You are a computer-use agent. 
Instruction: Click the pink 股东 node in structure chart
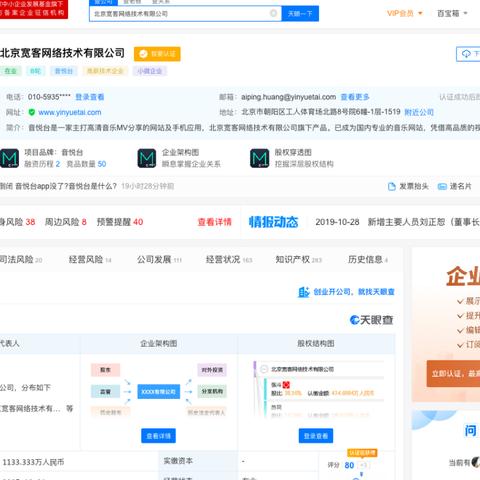click(105, 370)
